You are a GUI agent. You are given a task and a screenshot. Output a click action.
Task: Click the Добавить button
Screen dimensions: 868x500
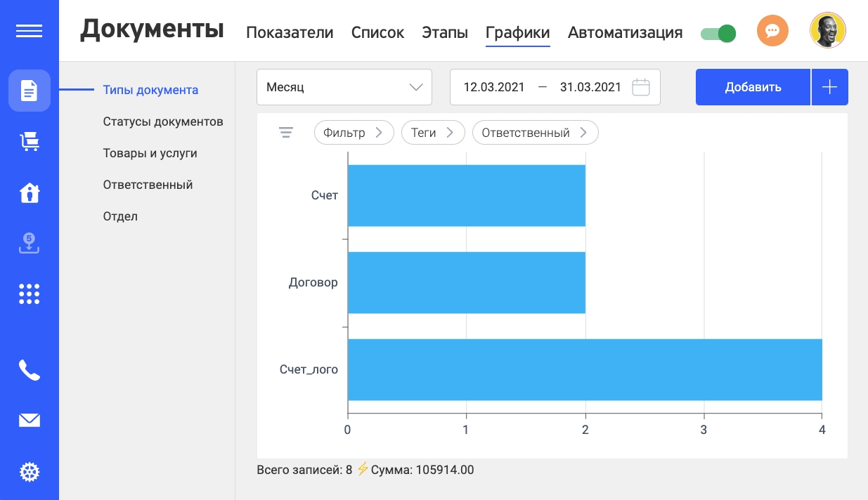coord(753,86)
